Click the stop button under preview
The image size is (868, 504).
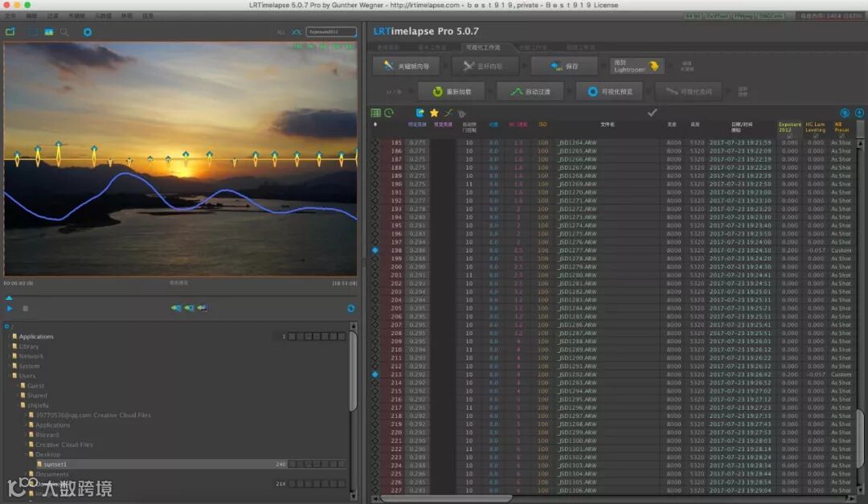tap(25, 308)
